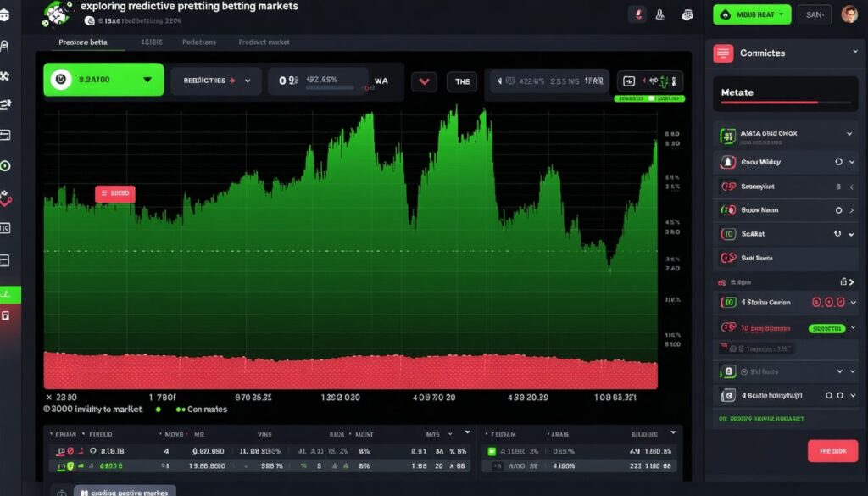Click the green circle icon in the left sidebar

tap(5, 166)
